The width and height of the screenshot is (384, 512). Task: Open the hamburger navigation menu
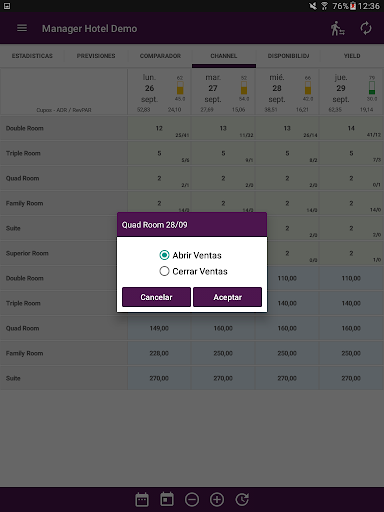pyautogui.click(x=22, y=28)
